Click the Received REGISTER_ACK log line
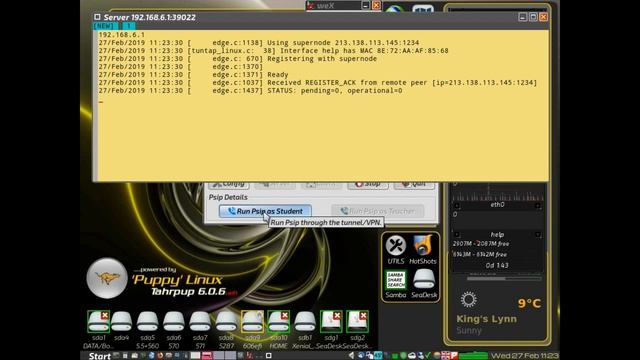 click(318, 82)
